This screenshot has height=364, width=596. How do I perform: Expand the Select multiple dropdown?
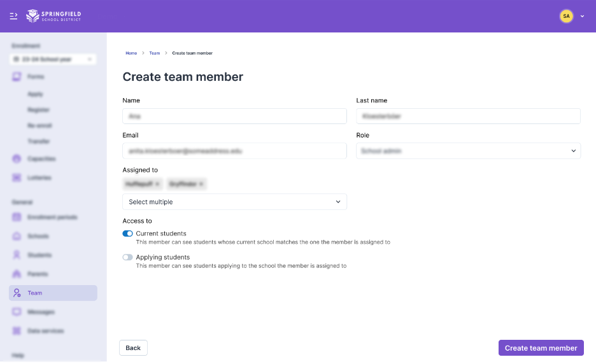234,202
